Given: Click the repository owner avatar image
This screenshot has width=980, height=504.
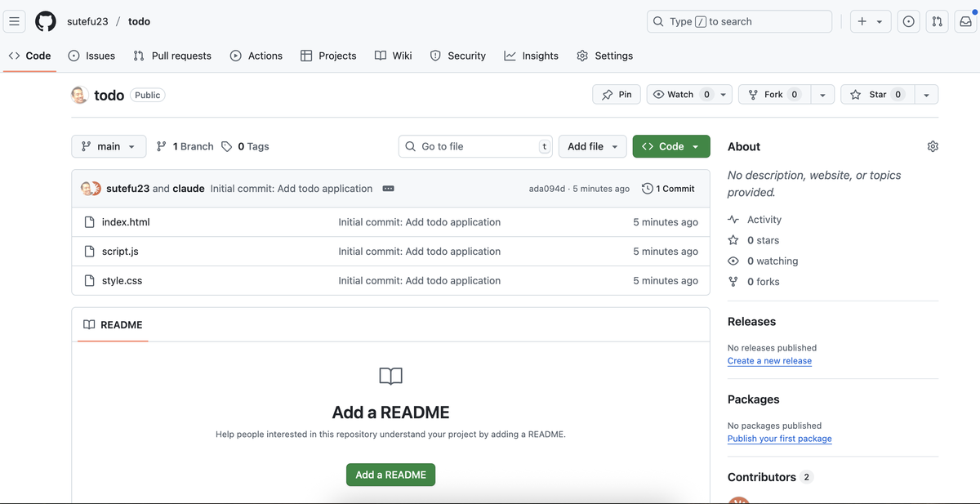Looking at the screenshot, I should click(79, 95).
